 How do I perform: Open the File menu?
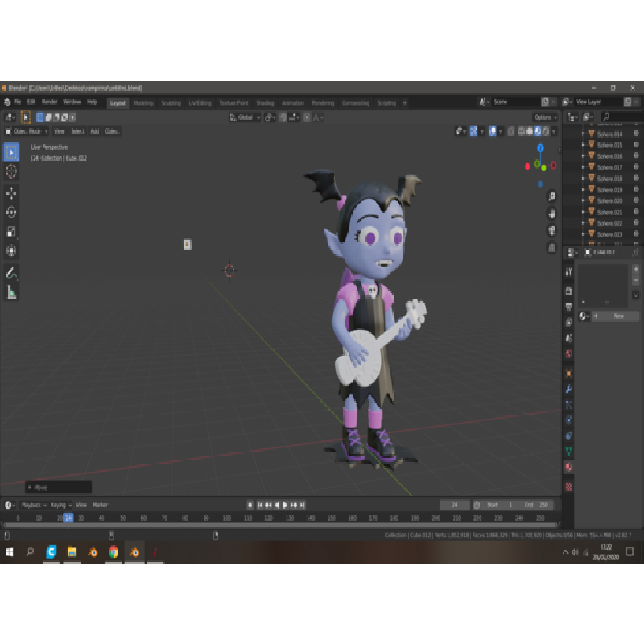coord(17,101)
